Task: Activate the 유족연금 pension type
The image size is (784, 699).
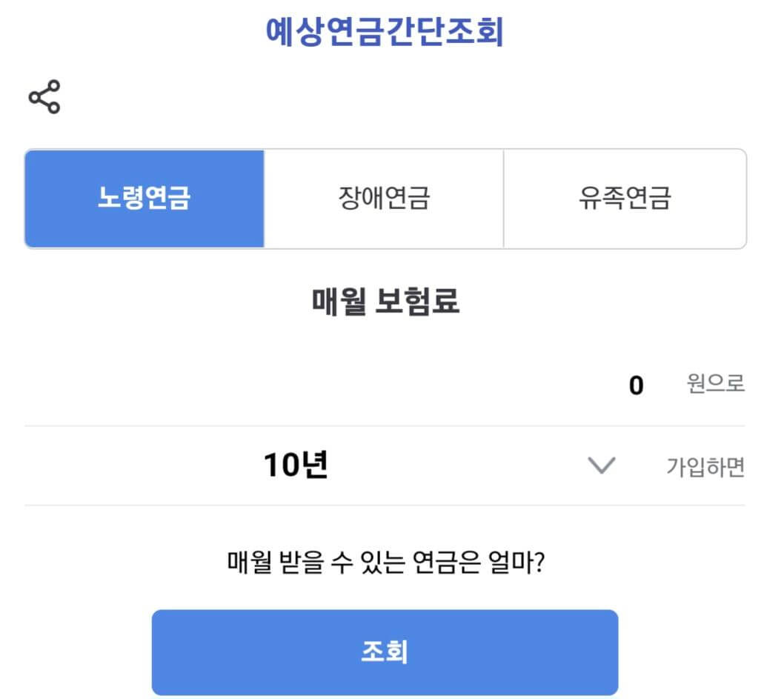Action: [x=626, y=196]
